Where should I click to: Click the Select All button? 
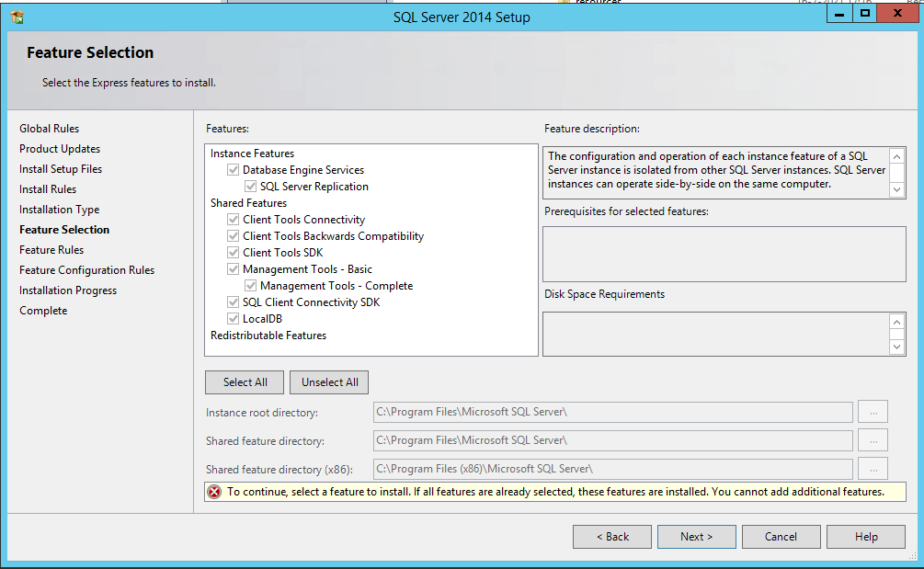(245, 382)
